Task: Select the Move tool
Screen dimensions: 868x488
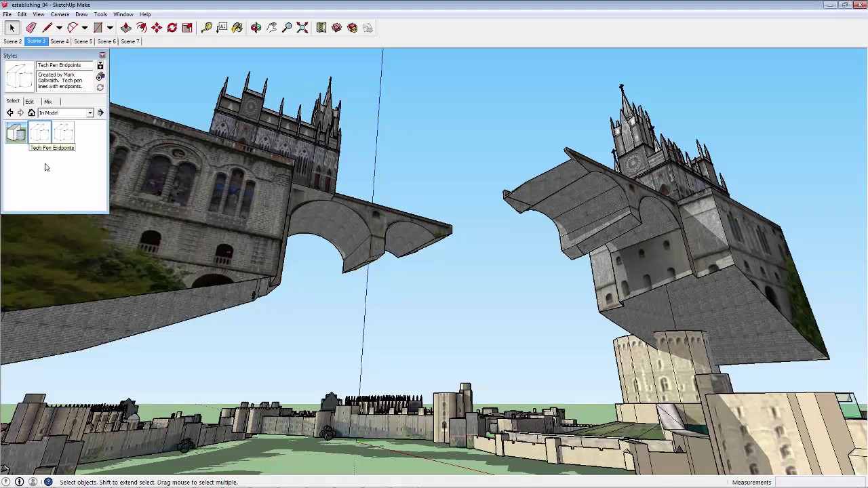Action: [157, 28]
